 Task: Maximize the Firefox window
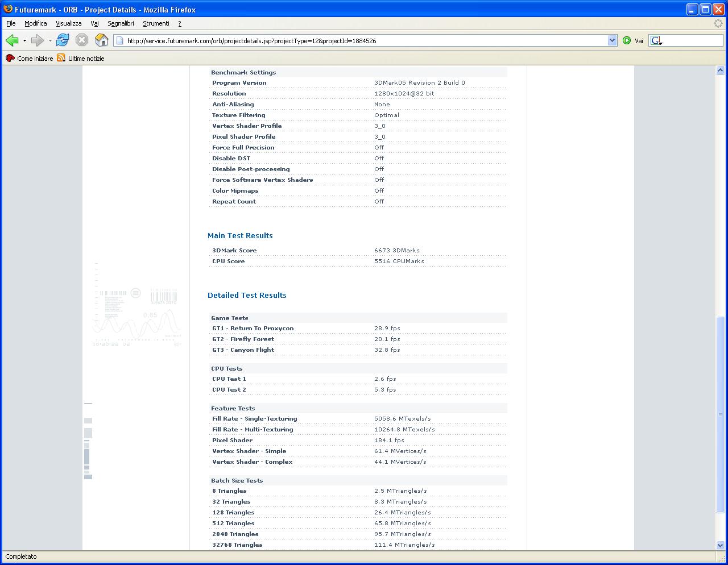pos(705,9)
